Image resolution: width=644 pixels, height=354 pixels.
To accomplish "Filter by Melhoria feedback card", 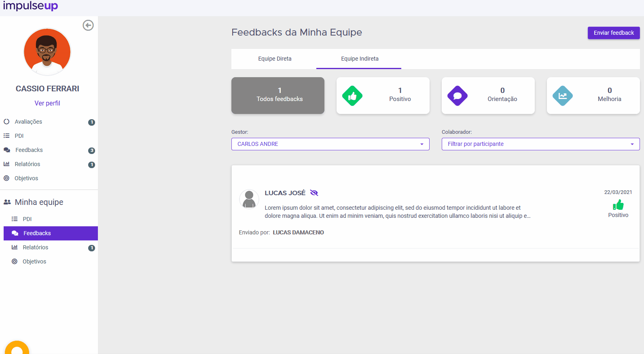I will [x=593, y=95].
